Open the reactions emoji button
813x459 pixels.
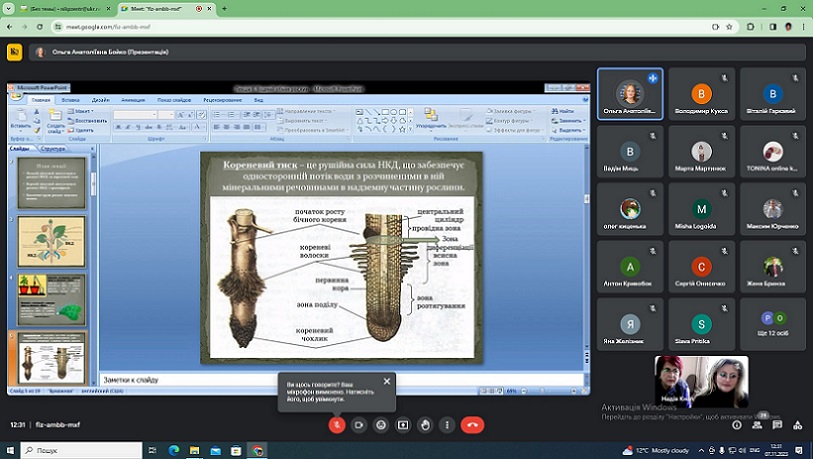pyautogui.click(x=381, y=425)
